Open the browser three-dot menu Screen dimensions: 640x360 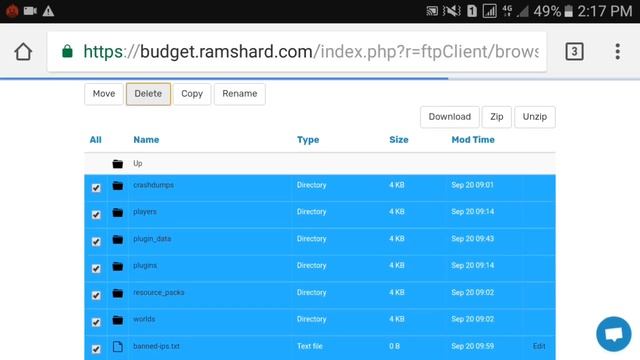[x=618, y=51]
